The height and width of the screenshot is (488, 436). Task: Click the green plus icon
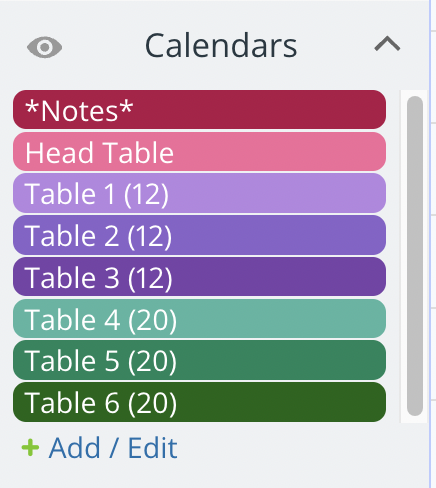[x=30, y=447]
